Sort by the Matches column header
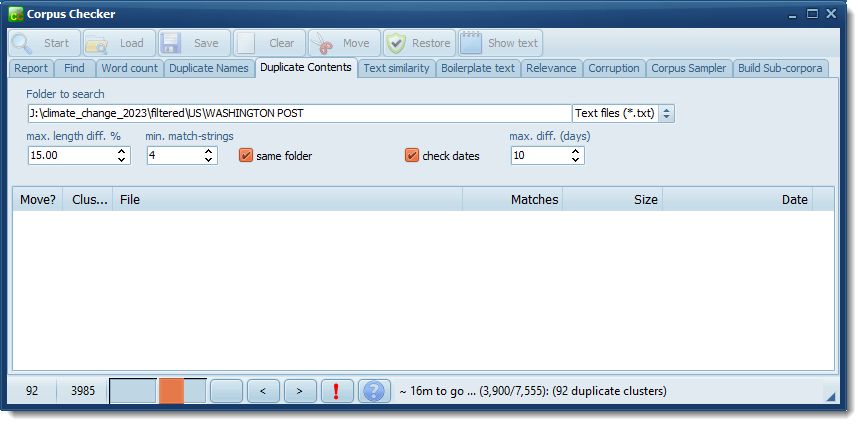This screenshot has height=426, width=862. (x=512, y=200)
